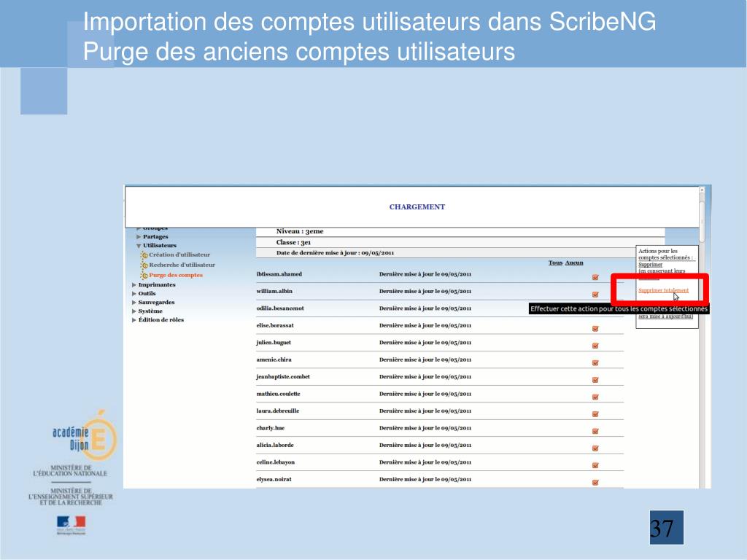
Task: Click the update date for charly.hue
Action: [x=425, y=428]
